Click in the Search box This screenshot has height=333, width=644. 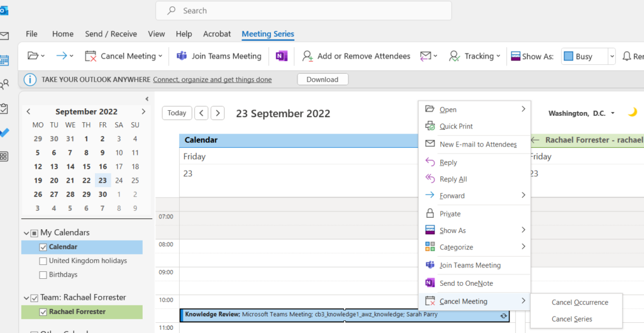304,11
